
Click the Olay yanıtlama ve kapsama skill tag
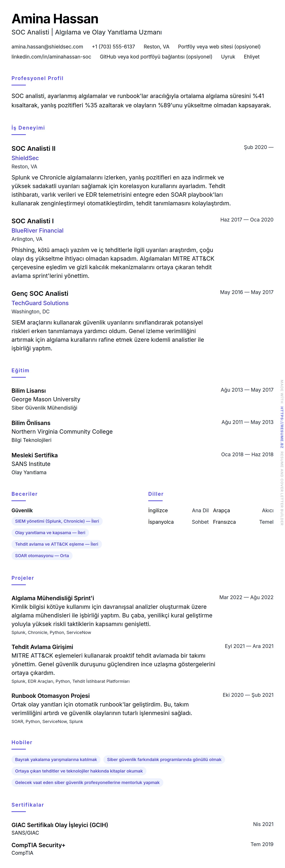[x=50, y=532]
